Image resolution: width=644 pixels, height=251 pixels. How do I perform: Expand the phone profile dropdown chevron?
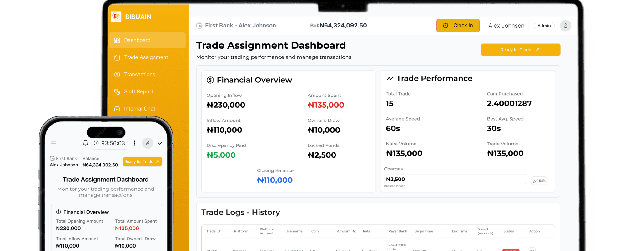point(160,143)
